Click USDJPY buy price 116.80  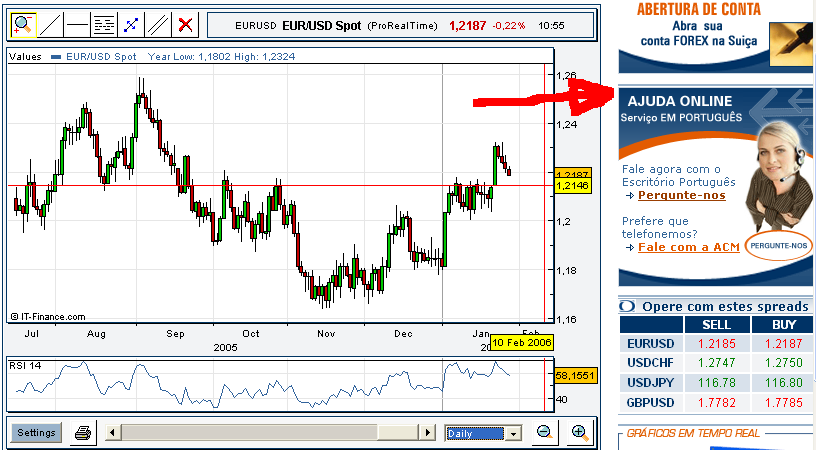tap(783, 383)
